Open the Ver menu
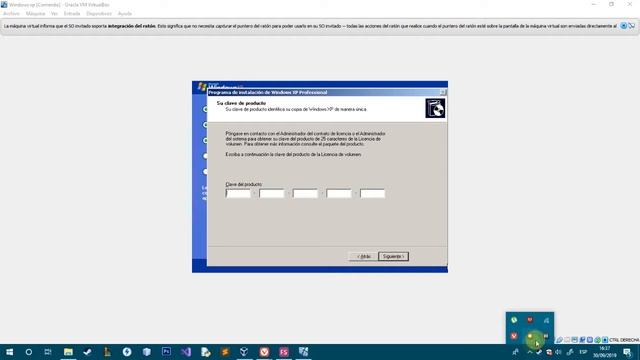Screen dimensions: 640x360 (x=54, y=13)
